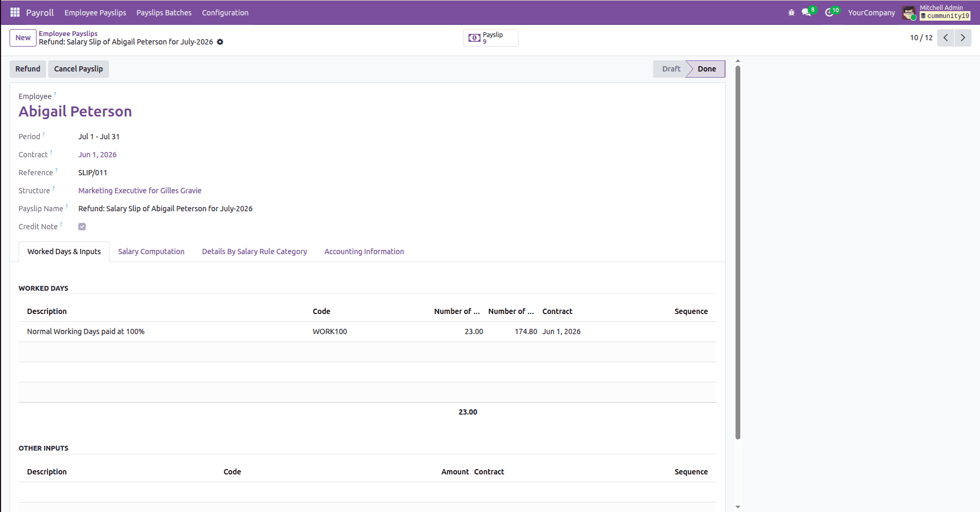Open the conversations chat icon

point(806,12)
